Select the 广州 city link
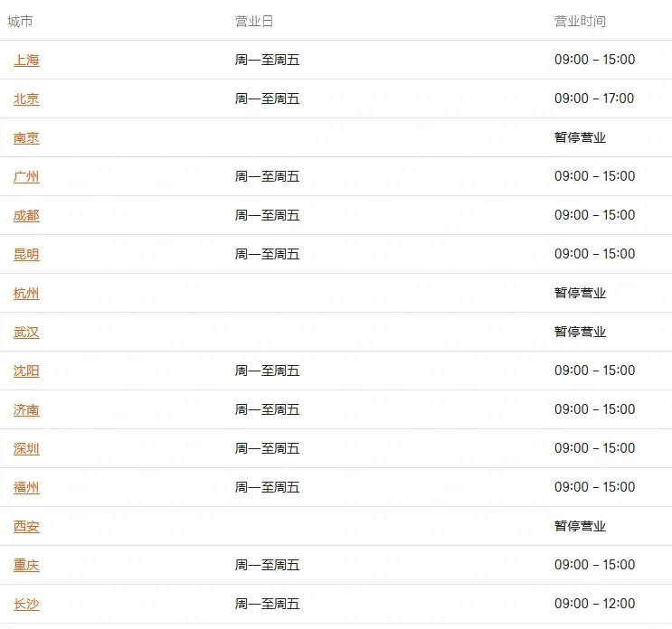672x629 pixels. coord(26,177)
